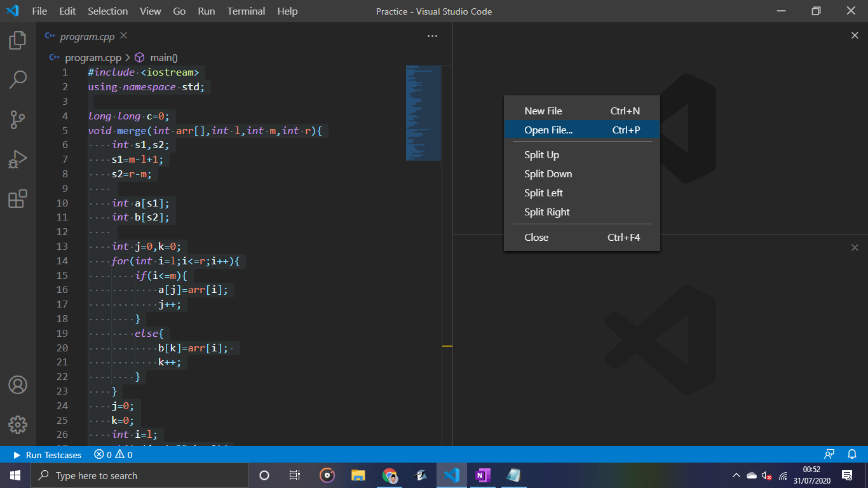Open Cortana circle on taskbar
This screenshot has height=488, width=868.
(x=264, y=475)
